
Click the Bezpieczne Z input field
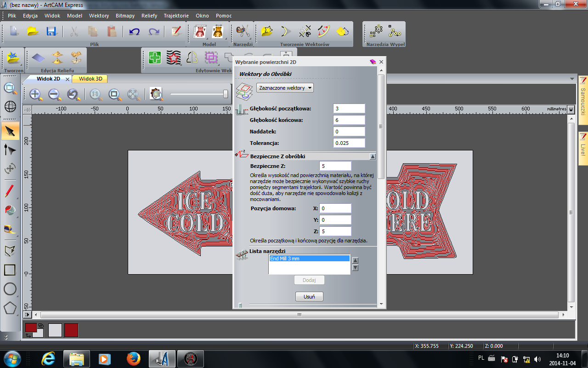[x=335, y=166]
